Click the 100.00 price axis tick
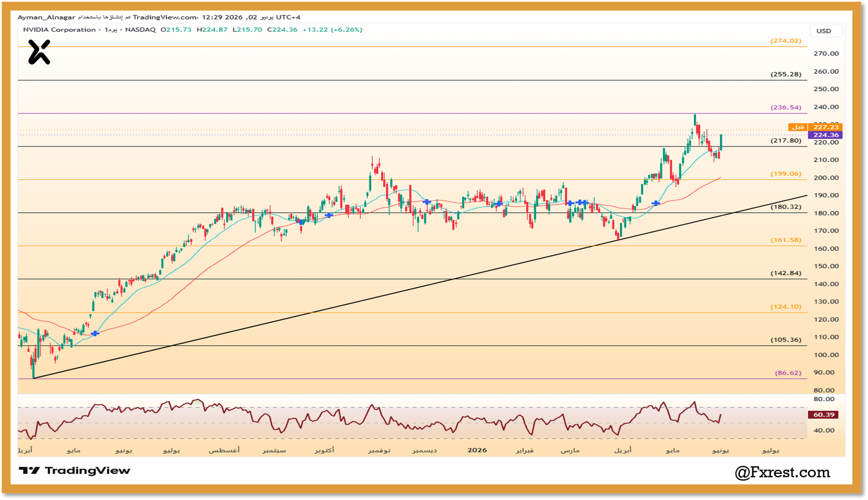868x500 pixels. [x=826, y=355]
